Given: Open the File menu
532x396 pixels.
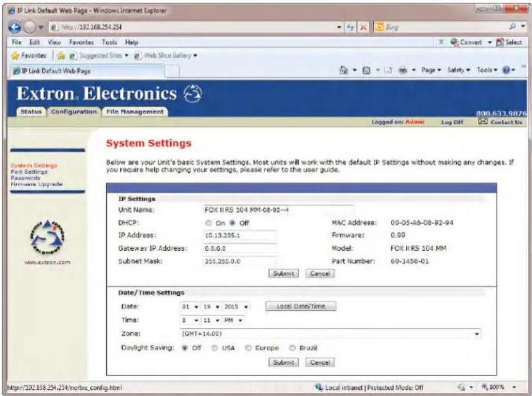Looking at the screenshot, I should 16,42.
